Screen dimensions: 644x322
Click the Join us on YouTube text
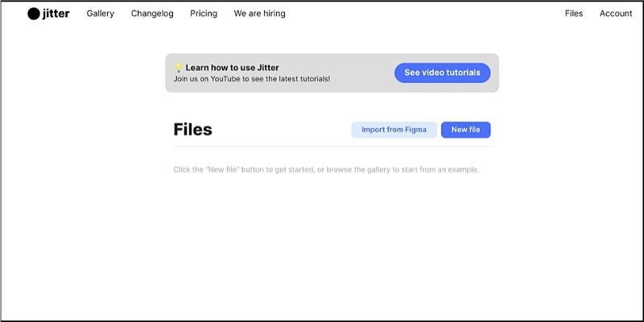pos(252,79)
